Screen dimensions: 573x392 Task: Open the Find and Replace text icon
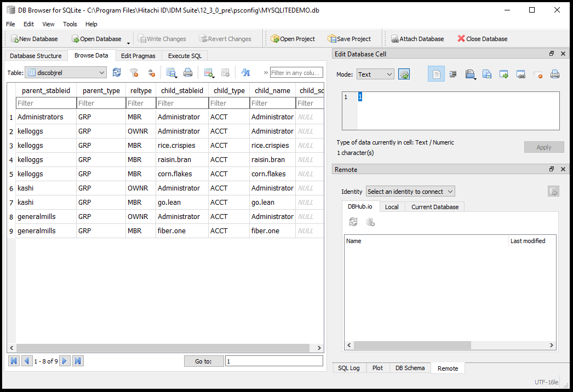[245, 73]
